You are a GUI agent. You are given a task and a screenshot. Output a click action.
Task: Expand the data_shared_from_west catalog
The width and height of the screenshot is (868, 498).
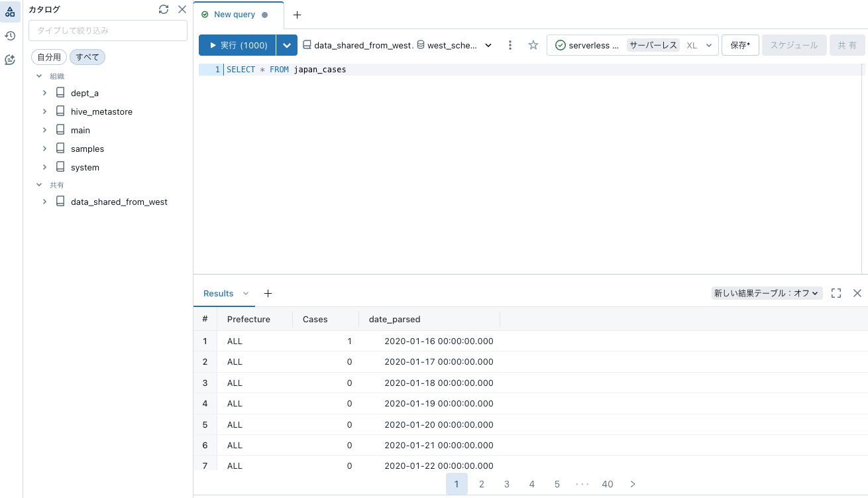[x=44, y=202]
